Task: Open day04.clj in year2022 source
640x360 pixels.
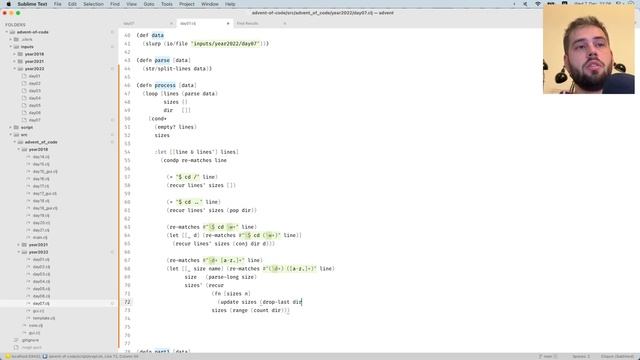Action: pos(41,282)
